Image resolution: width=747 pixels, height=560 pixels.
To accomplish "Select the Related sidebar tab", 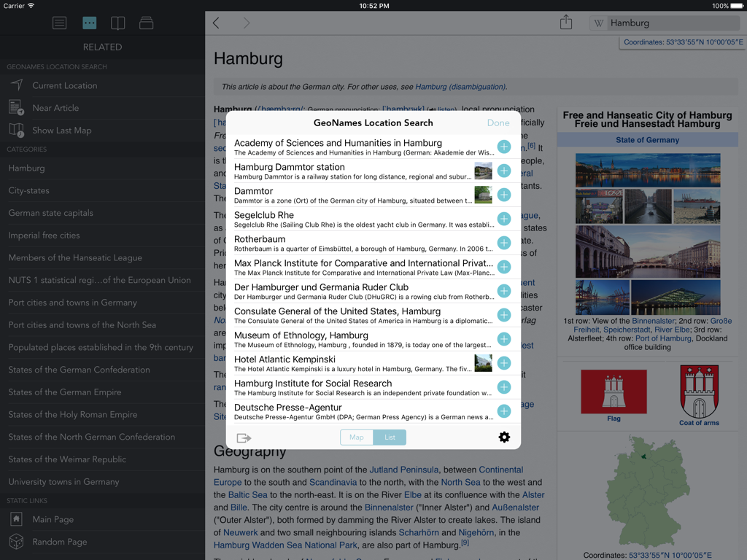I will [x=89, y=23].
